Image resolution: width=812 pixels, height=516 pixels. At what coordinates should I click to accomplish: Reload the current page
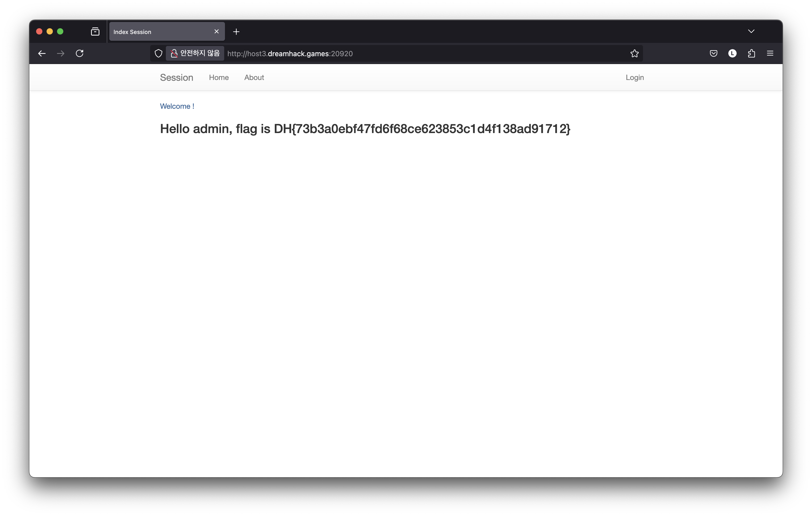pyautogui.click(x=80, y=53)
